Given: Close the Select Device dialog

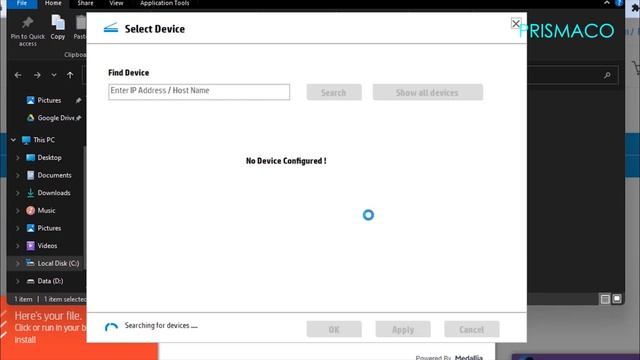Looking at the screenshot, I should [x=516, y=24].
